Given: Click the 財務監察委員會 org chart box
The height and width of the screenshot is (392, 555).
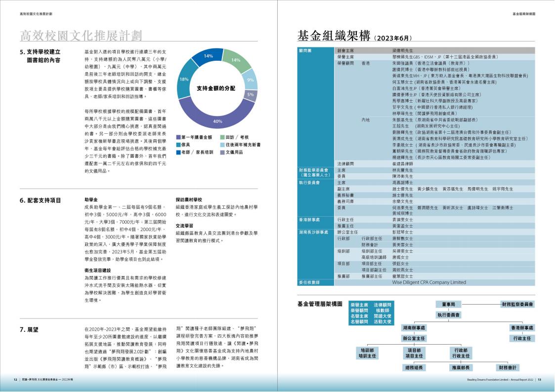Looking at the screenshot, I should click(x=517, y=305).
